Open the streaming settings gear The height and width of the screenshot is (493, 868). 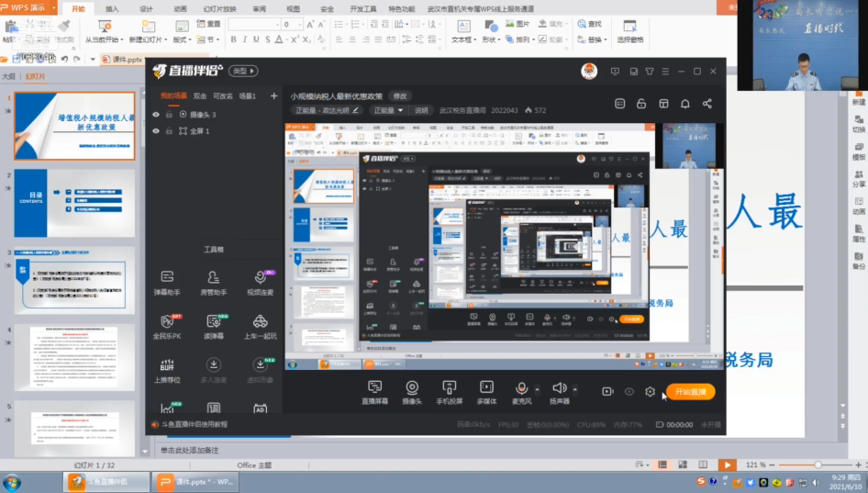coord(650,392)
